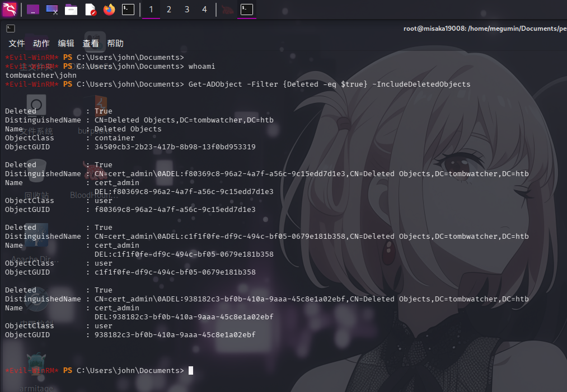Screen dimensions: 567x392
Task: Click CN=Deleted Objects,DC=tombwatcher,DC=htb distinguished name
Action: pyautogui.click(x=184, y=120)
